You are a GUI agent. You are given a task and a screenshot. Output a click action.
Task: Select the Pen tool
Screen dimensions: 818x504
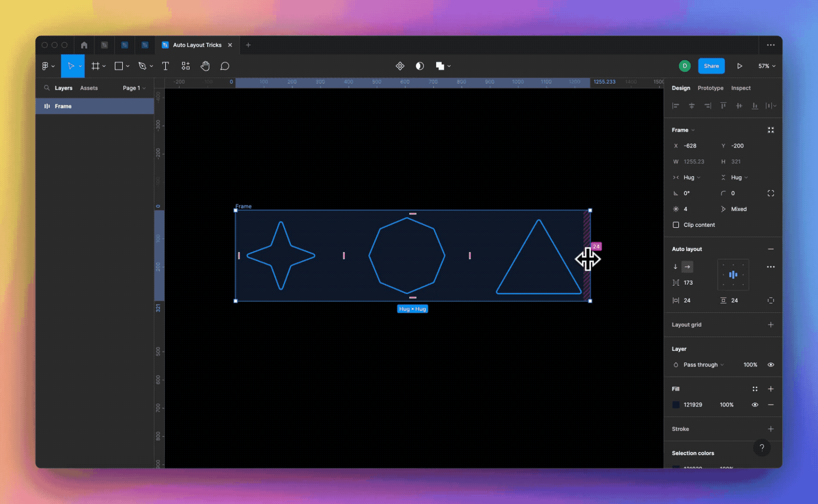[142, 66]
